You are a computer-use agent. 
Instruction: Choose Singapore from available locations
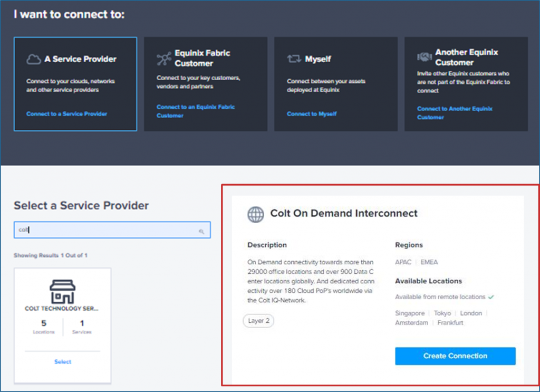point(410,313)
